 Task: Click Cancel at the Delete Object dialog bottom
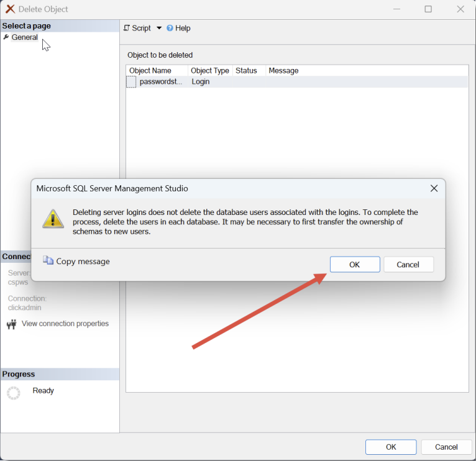446,447
